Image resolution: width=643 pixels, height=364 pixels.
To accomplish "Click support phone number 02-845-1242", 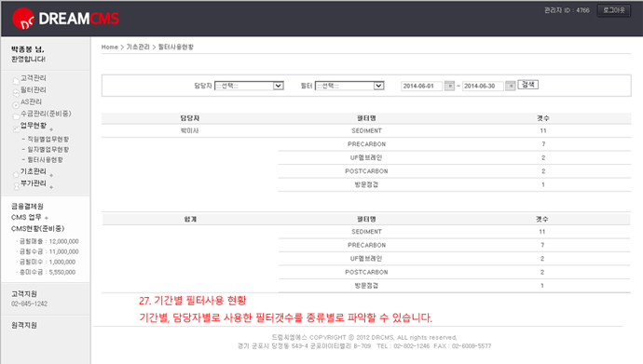I will click(29, 303).
